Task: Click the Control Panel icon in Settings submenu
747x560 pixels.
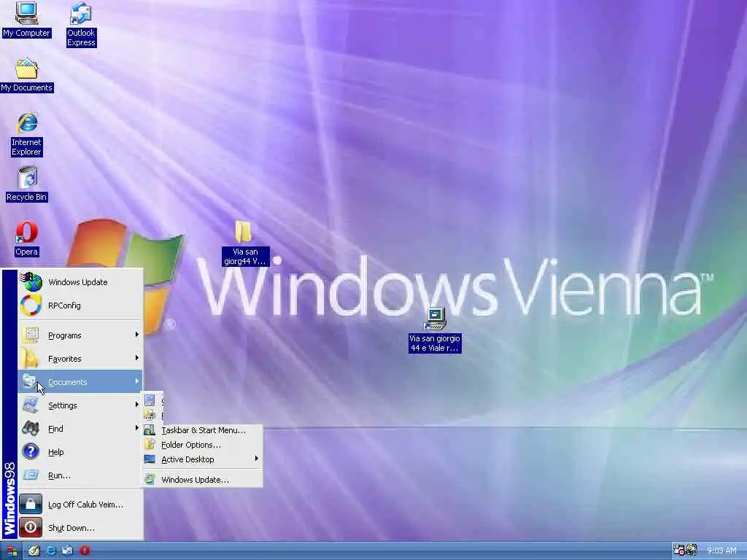Action: click(150, 400)
